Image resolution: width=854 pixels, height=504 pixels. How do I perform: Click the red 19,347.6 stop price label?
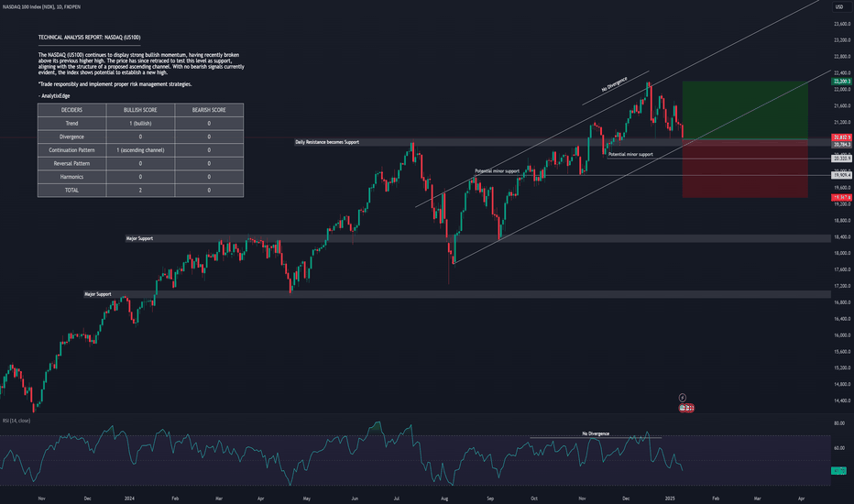point(842,197)
